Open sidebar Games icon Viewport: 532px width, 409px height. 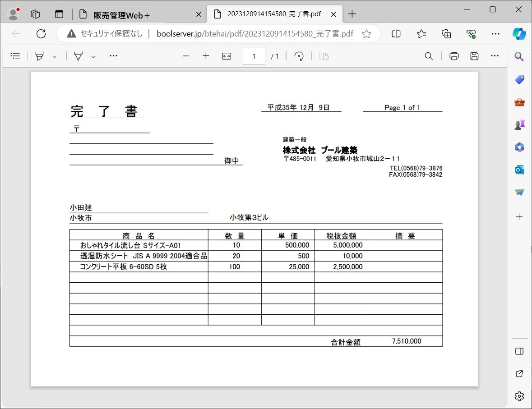point(519,124)
